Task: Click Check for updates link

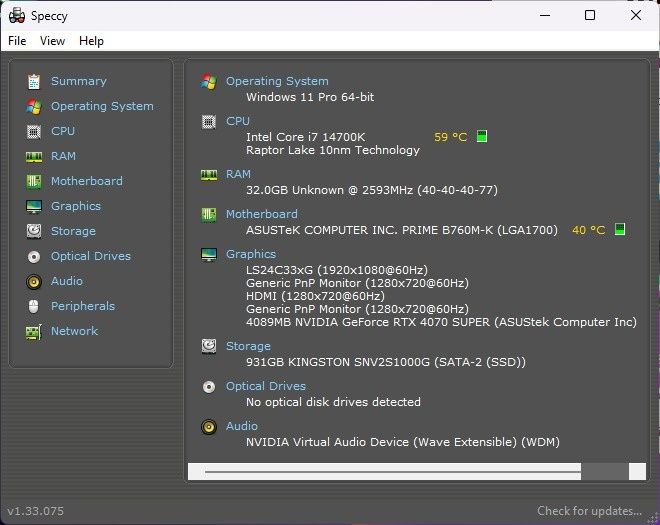Action: click(589, 511)
